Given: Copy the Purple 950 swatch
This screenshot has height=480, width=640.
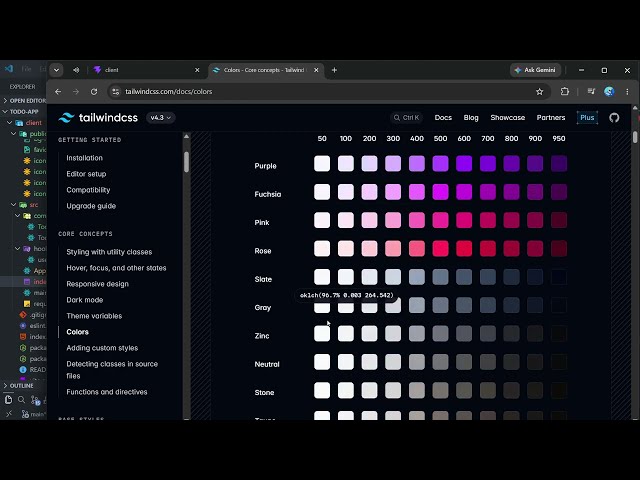Looking at the screenshot, I should pos(559,164).
